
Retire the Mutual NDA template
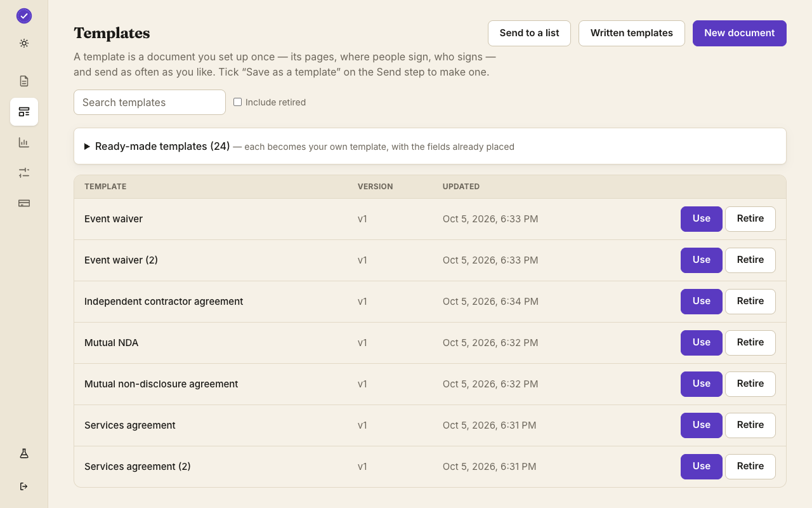click(x=750, y=343)
